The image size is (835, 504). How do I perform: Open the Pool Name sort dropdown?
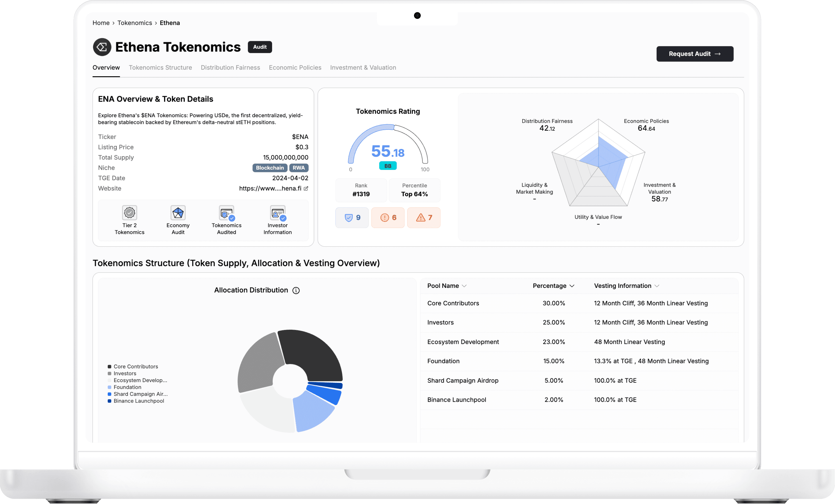tap(464, 286)
